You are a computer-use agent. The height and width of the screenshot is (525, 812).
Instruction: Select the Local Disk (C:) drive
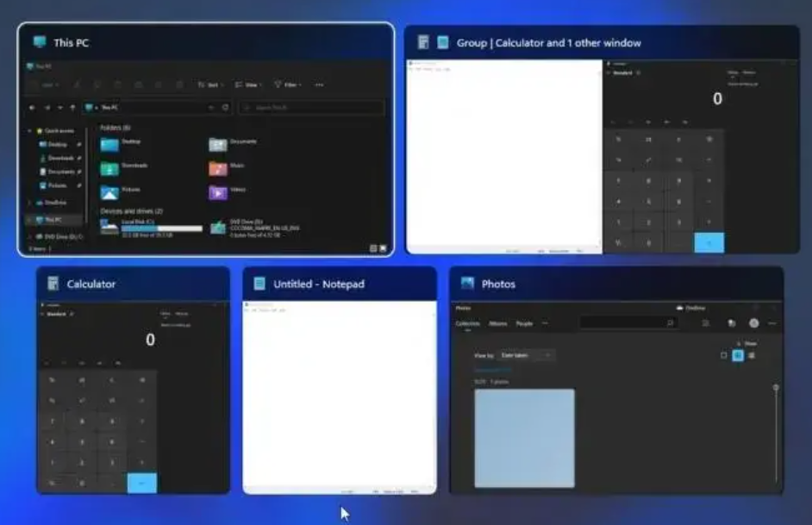151,228
